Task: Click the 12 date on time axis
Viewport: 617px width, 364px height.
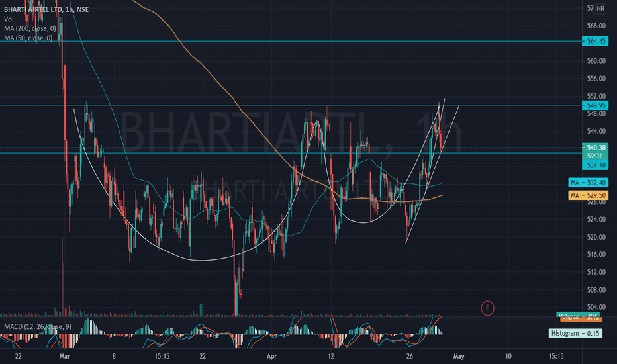Action: click(331, 357)
